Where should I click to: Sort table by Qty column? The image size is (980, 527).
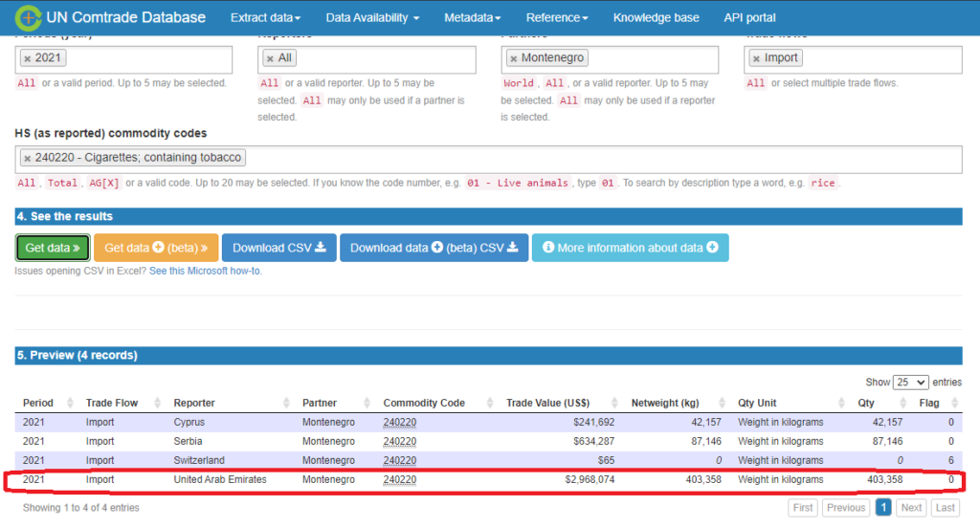pos(879,403)
